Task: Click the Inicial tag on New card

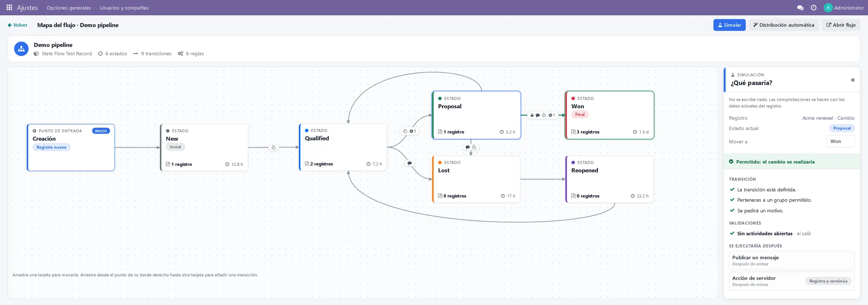Action: coord(175,147)
